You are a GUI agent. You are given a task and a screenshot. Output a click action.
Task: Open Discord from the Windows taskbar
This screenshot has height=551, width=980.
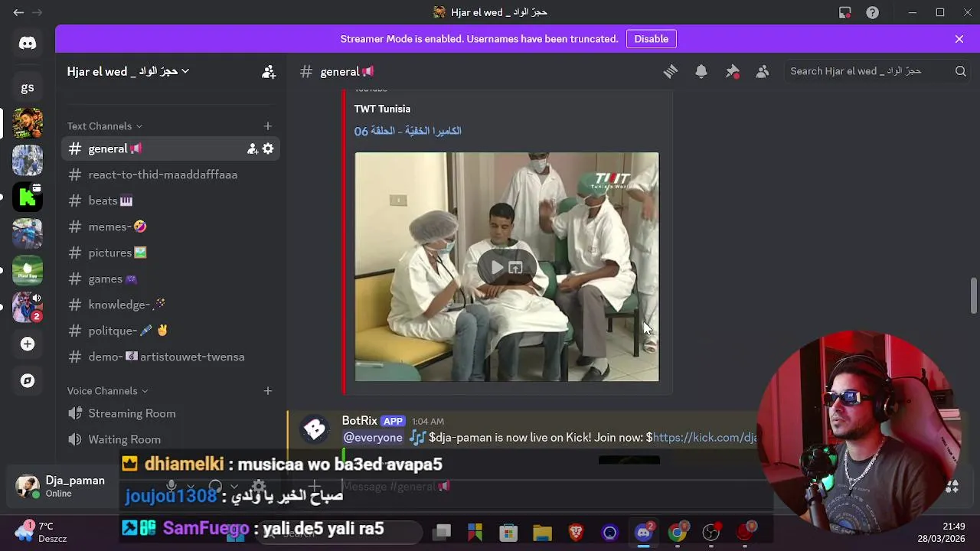click(x=644, y=533)
